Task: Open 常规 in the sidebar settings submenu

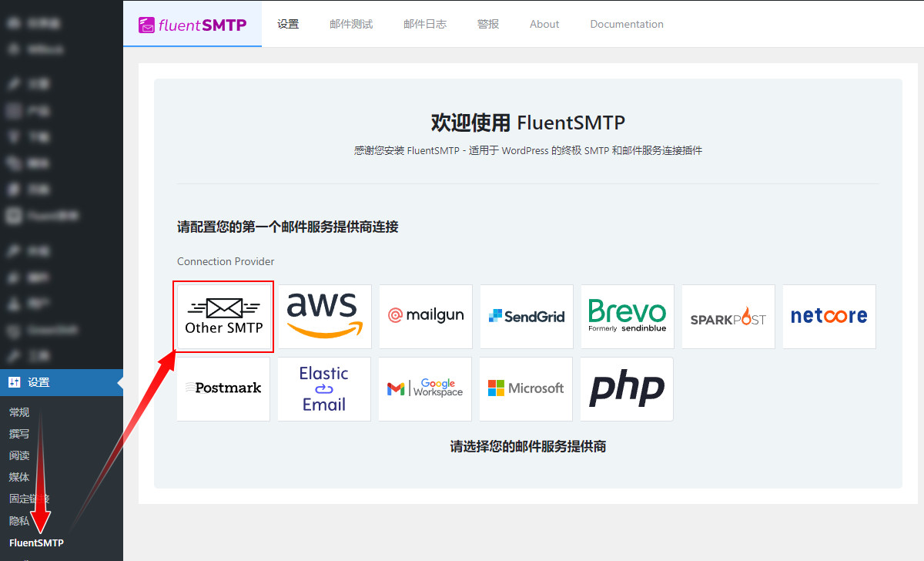Action: point(19,412)
